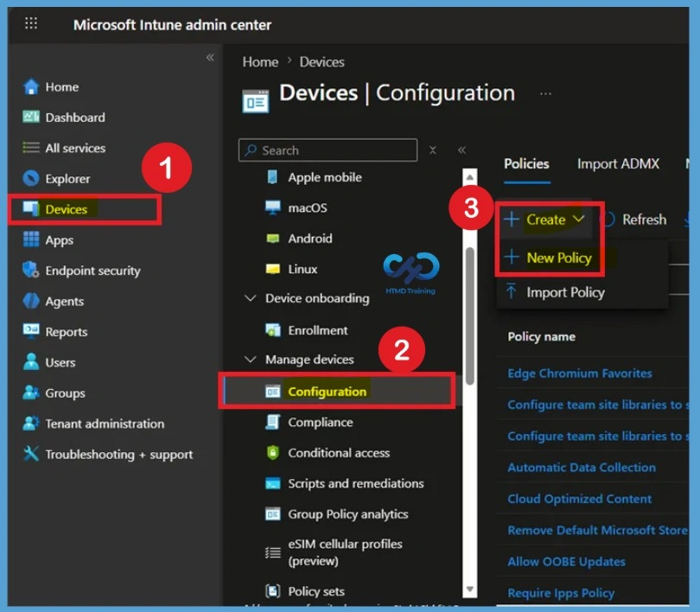Collapse the Devices submenu panel
This screenshot has width=700, height=612.
click(461, 150)
